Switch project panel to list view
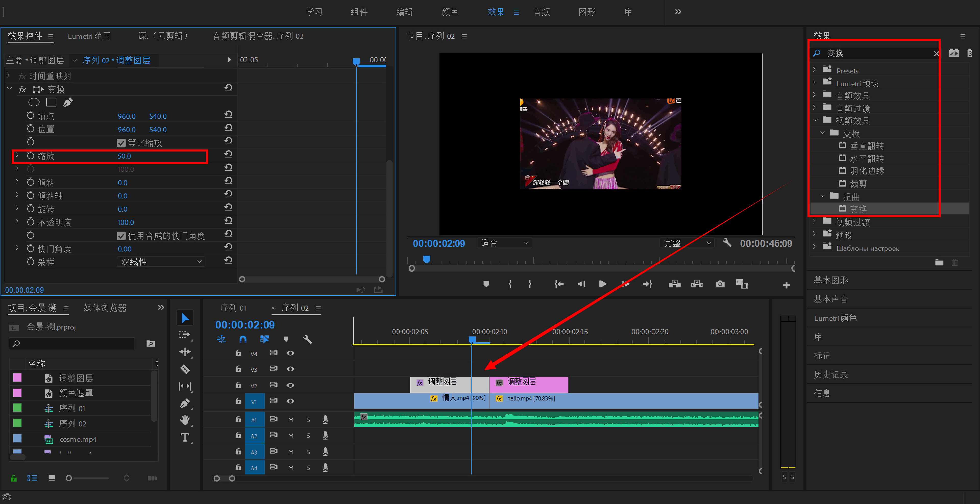980x504 pixels. pyautogui.click(x=32, y=478)
